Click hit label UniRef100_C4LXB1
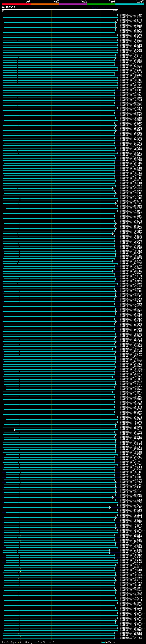This screenshot has height=644, width=146. pos(131,198)
